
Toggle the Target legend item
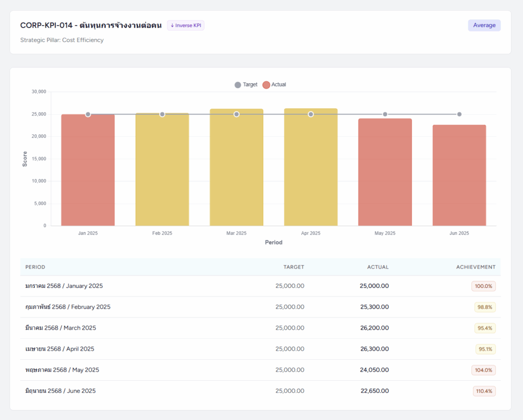(x=246, y=85)
